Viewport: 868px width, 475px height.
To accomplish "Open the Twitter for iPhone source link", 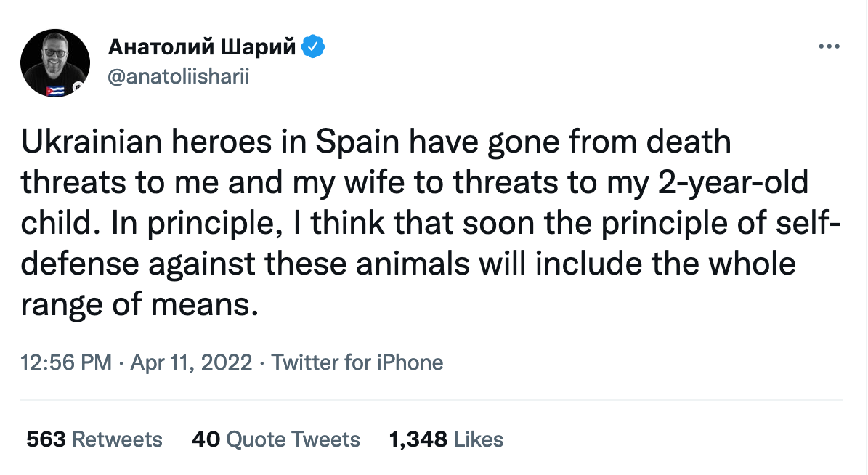I will [357, 362].
